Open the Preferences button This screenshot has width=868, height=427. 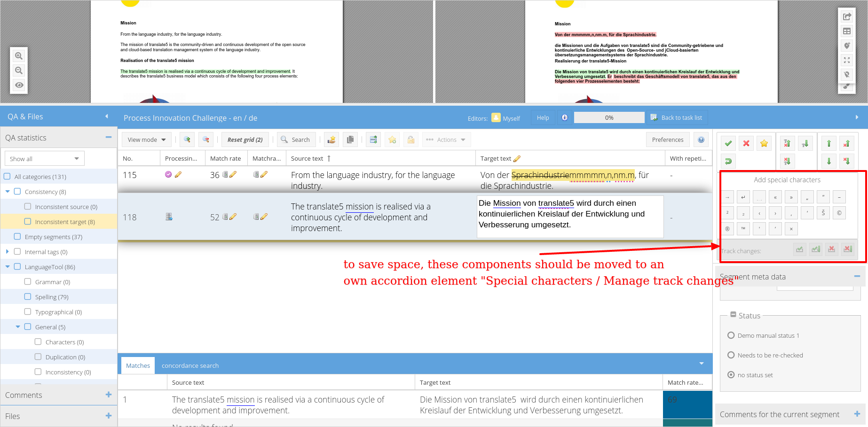[668, 140]
